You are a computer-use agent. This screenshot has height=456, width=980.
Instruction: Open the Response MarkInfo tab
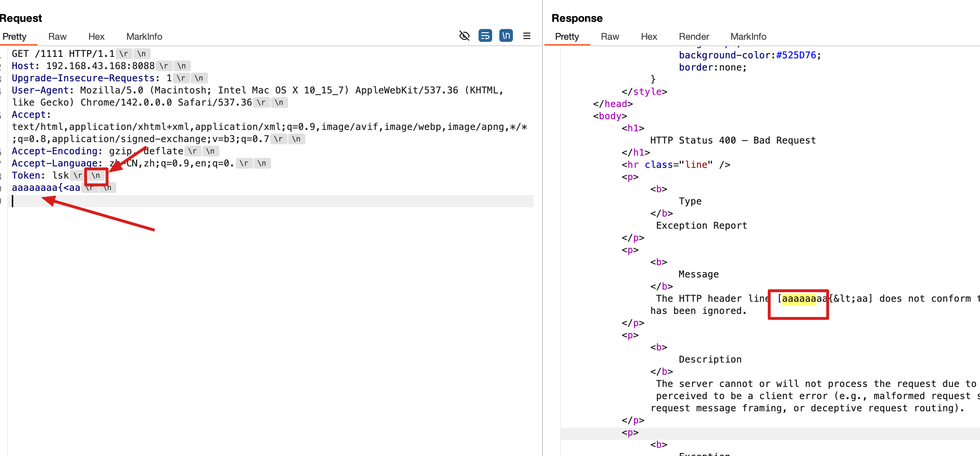click(748, 37)
